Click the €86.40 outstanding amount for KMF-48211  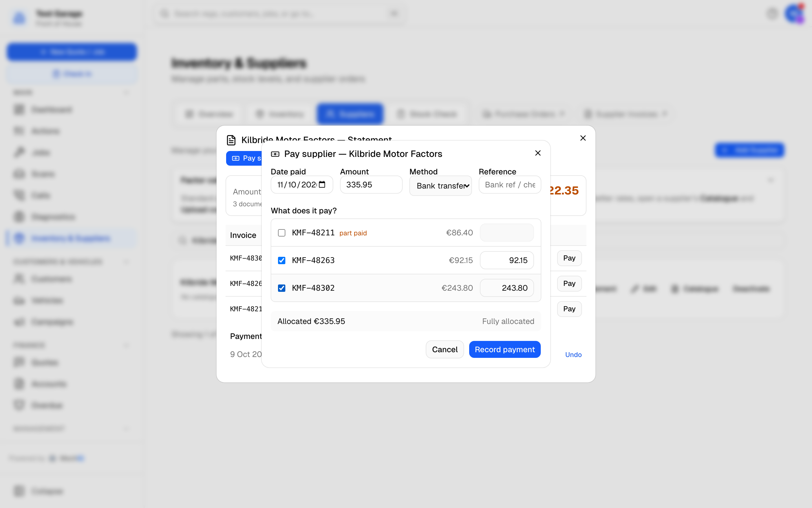pos(459,233)
